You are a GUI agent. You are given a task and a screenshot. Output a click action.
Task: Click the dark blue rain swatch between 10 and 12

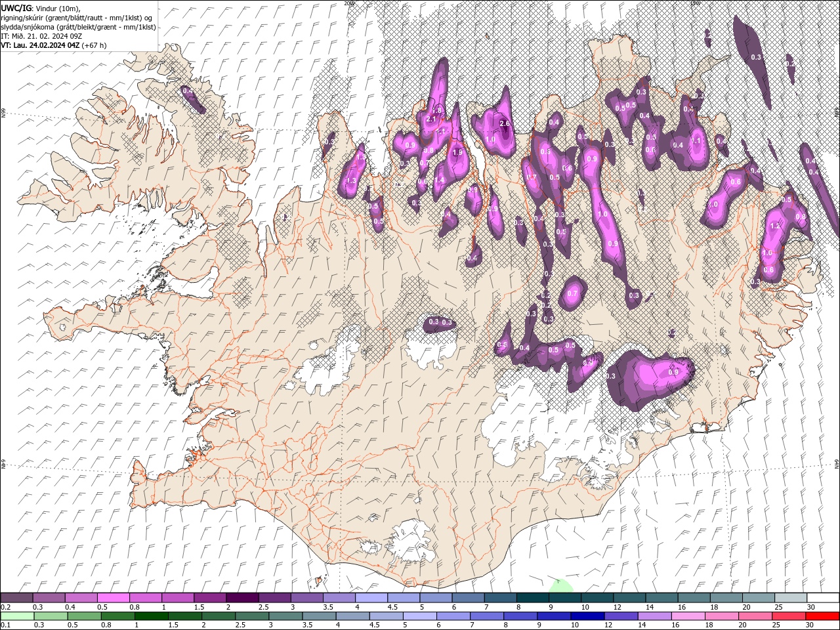587,616
